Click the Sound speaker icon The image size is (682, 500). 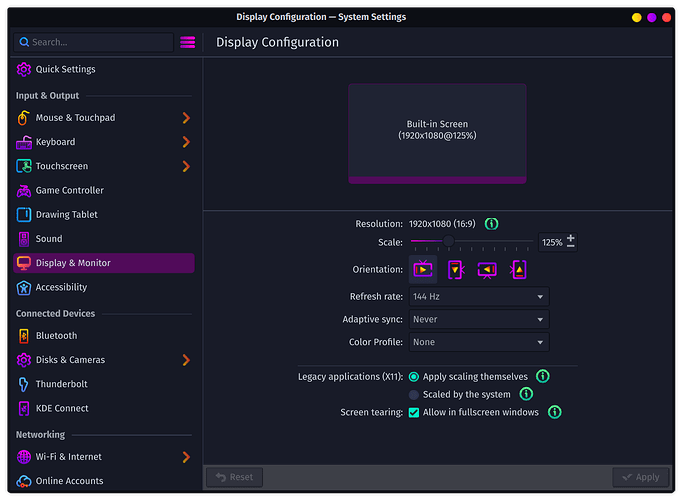pyautogui.click(x=23, y=239)
